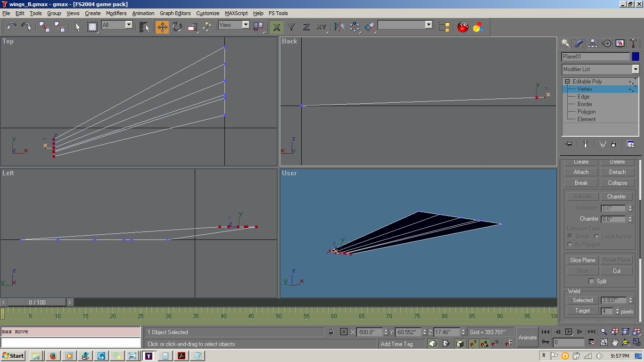
Task: Open the Display command panel tab
Action: (x=620, y=43)
